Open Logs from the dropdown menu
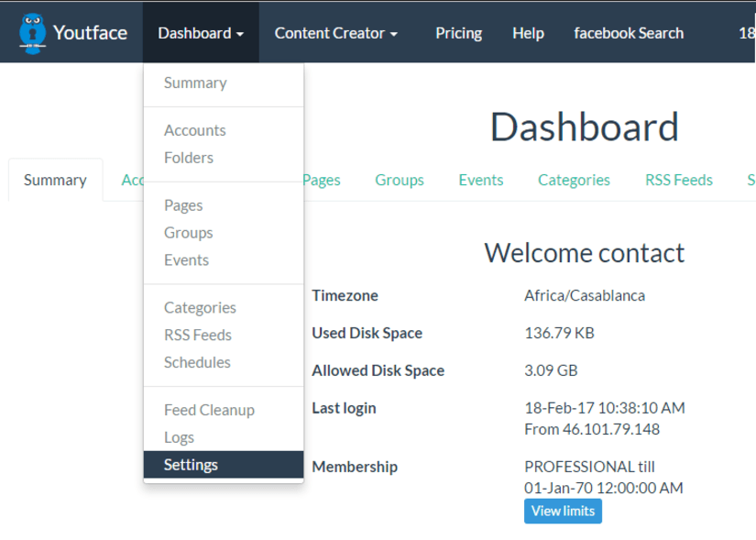Screen dimensions: 756x540 tap(224, 437)
